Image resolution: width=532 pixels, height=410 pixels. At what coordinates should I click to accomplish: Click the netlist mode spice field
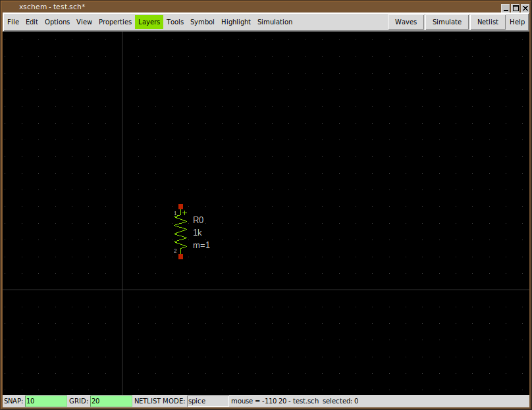click(x=207, y=401)
